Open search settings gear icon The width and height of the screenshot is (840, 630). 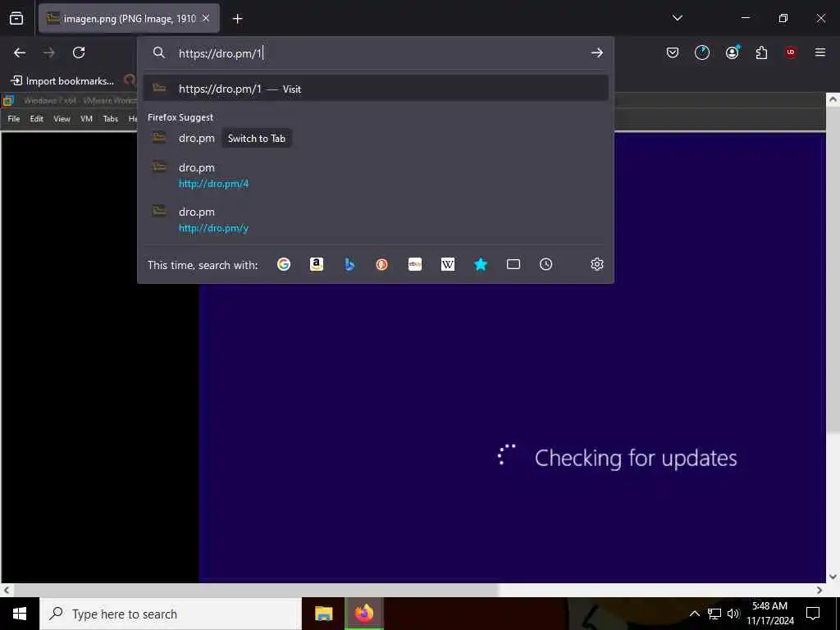(x=597, y=264)
